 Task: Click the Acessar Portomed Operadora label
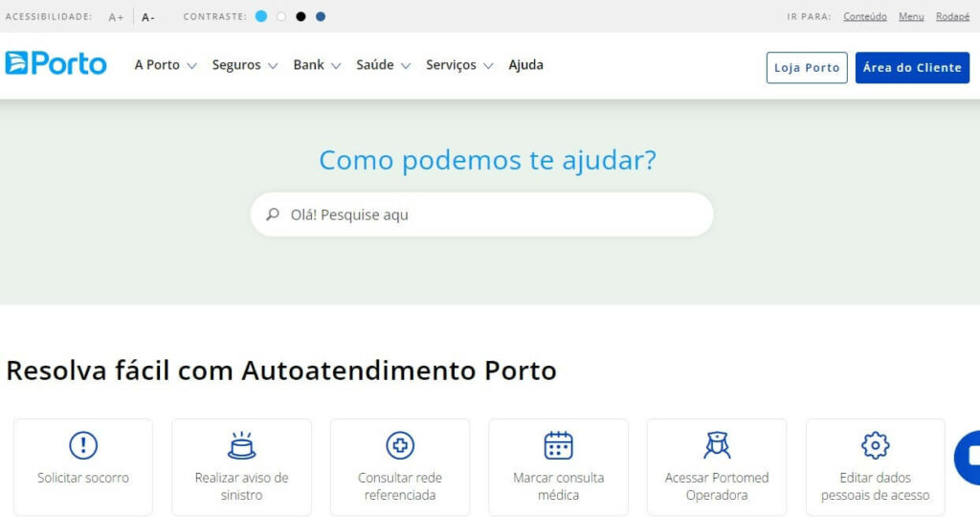tap(717, 486)
